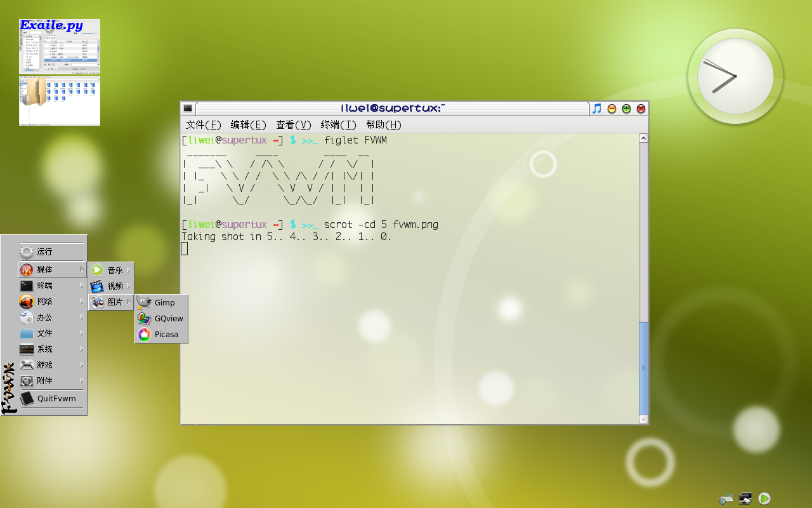Click the green play tray icon
This screenshot has height=508, width=812.
tap(764, 498)
